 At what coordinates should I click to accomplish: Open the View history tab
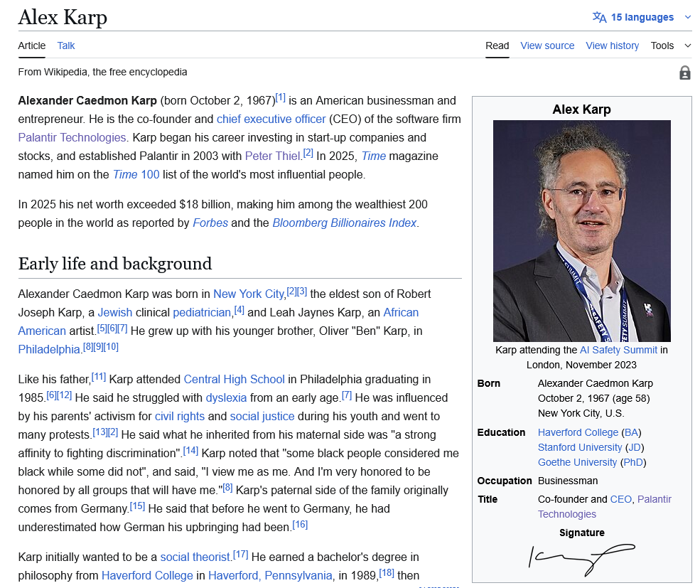coord(613,46)
